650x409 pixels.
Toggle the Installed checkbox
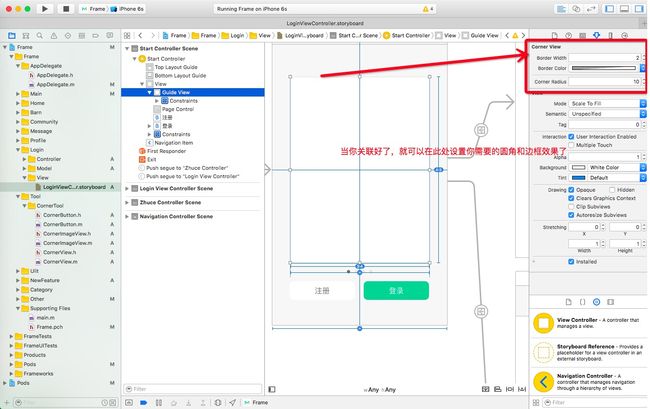pos(571,262)
